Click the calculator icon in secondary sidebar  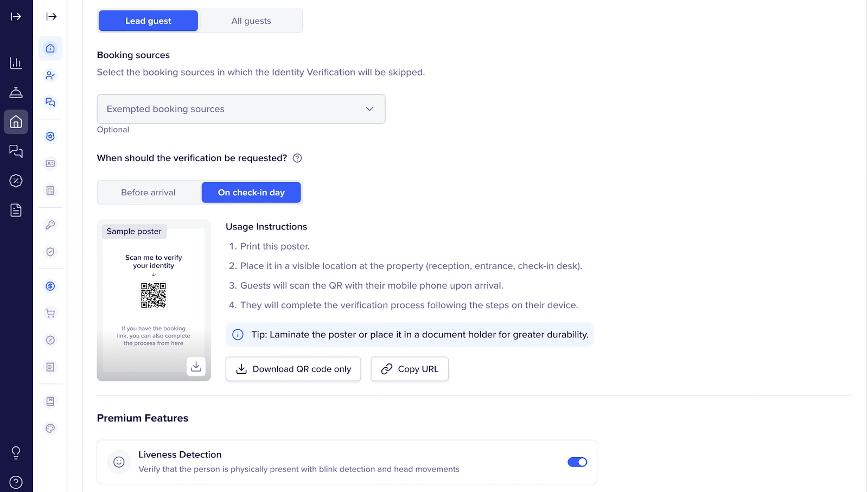point(50,190)
